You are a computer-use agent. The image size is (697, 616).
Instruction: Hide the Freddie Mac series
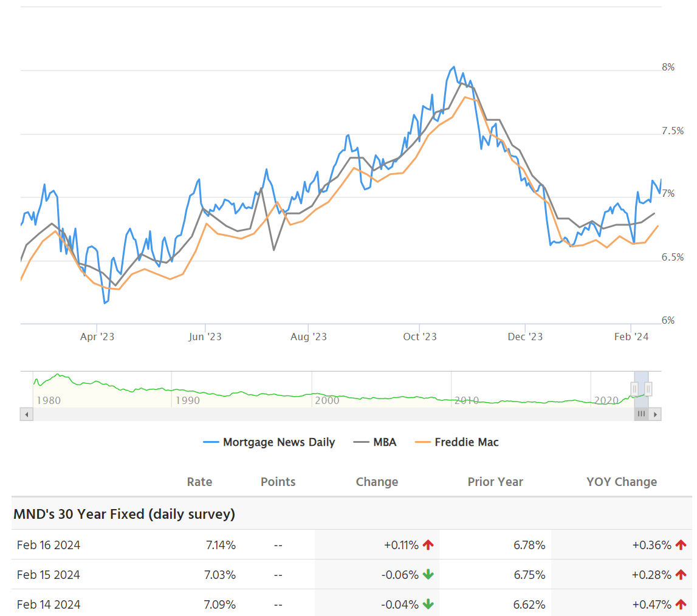click(457, 442)
